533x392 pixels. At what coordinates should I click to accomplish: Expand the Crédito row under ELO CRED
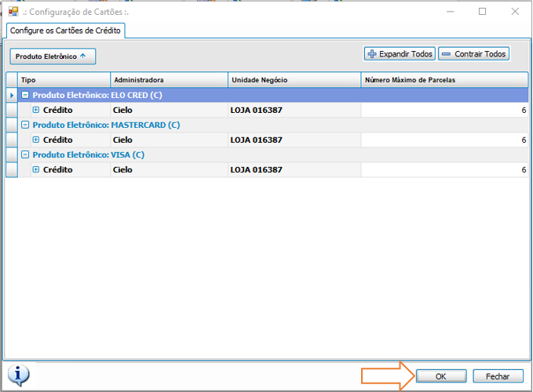[36, 110]
